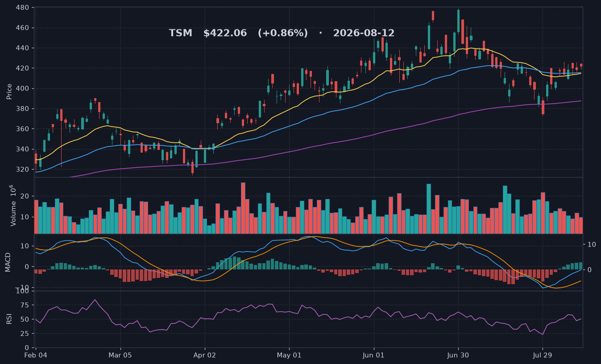
Task: Click the 320 price axis tick
Action: click(x=22, y=170)
